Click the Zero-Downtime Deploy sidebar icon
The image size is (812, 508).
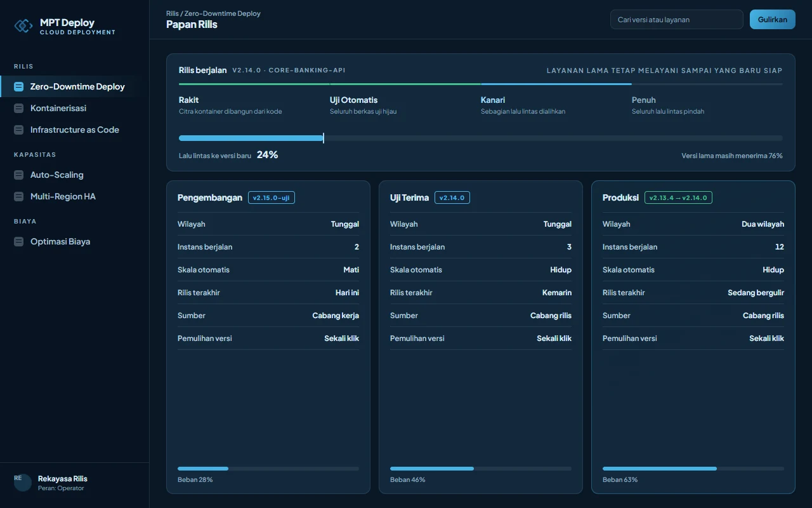click(x=18, y=87)
